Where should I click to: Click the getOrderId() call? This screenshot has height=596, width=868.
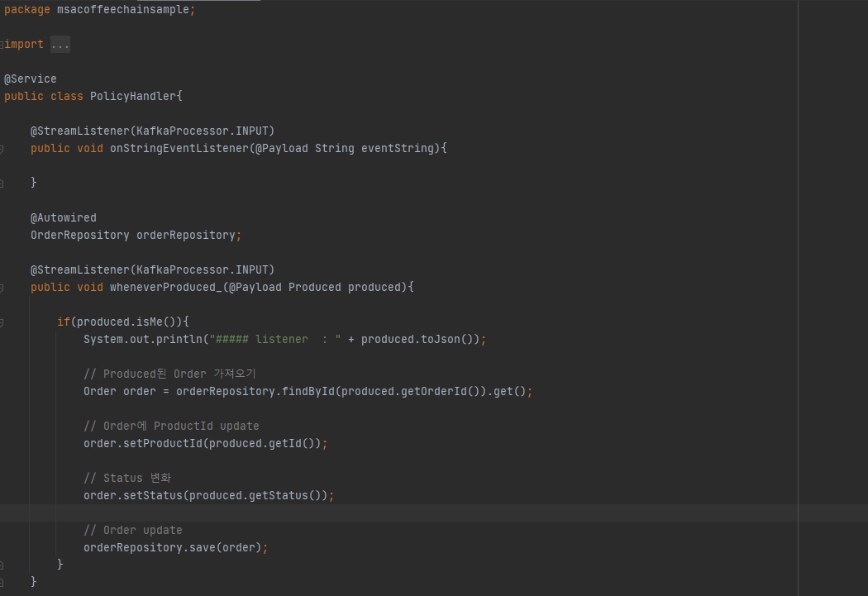[441, 391]
